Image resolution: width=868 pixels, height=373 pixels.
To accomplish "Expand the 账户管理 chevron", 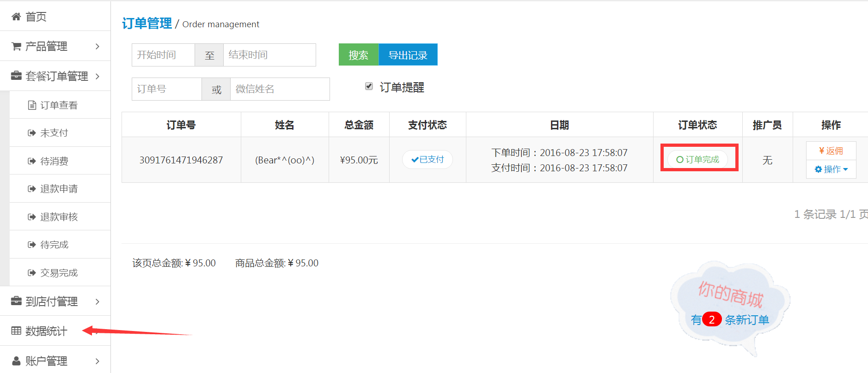I will coord(97,361).
